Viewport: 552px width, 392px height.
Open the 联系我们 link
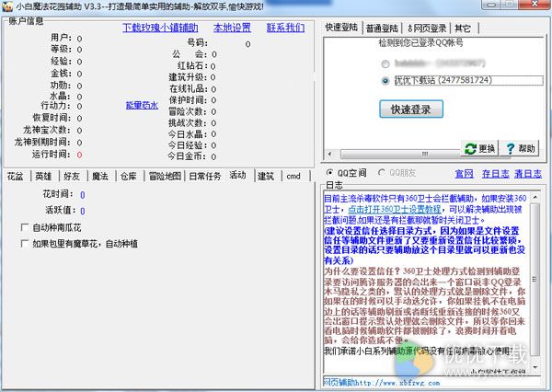pos(285,28)
